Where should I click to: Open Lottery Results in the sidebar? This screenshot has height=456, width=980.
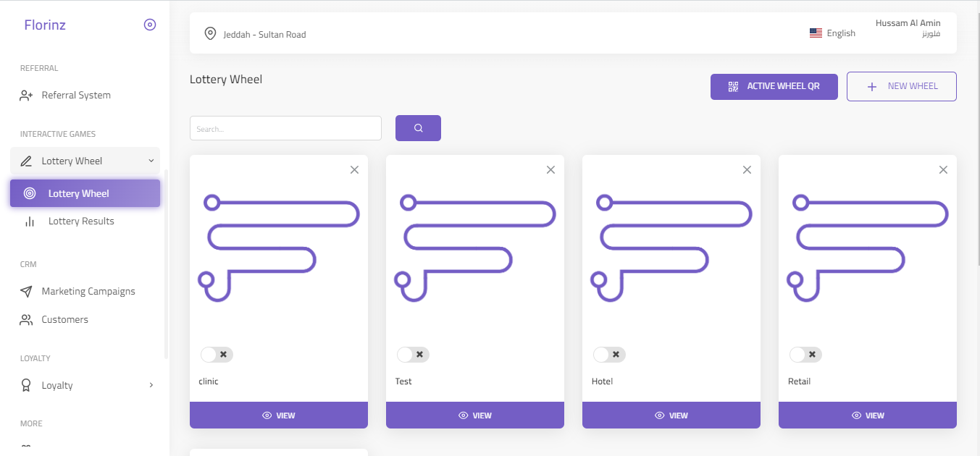(x=81, y=221)
